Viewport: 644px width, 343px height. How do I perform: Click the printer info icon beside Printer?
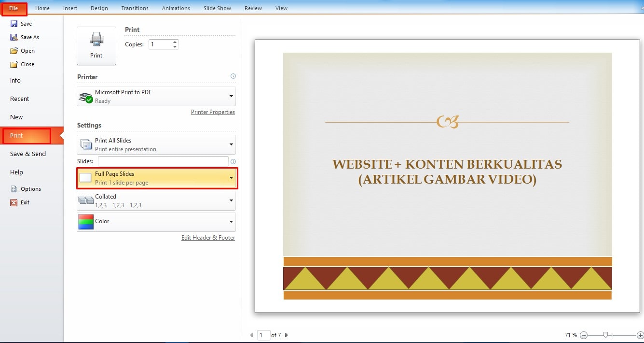pos(233,76)
